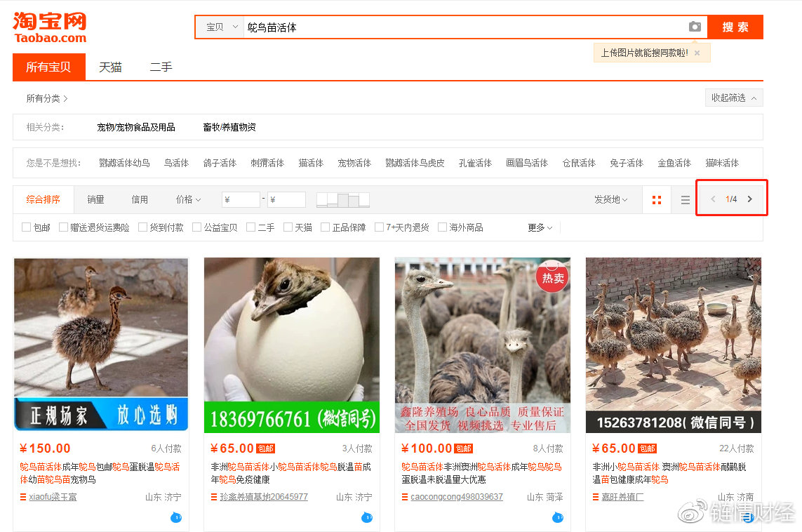Switch to grid view layout
The width and height of the screenshot is (802, 532).
(657, 199)
